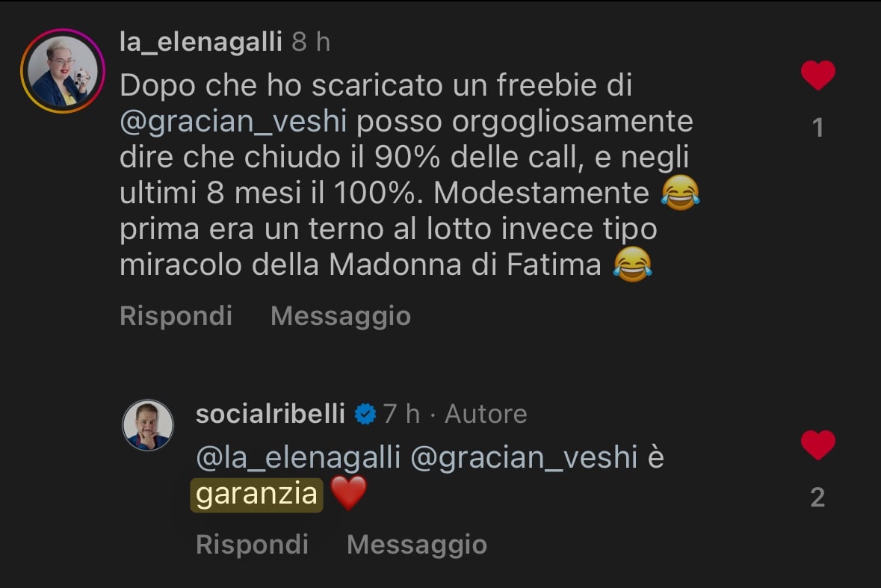Screen dimensions: 881x588
Task: View the 2 likes count on the reply
Action: (817, 498)
